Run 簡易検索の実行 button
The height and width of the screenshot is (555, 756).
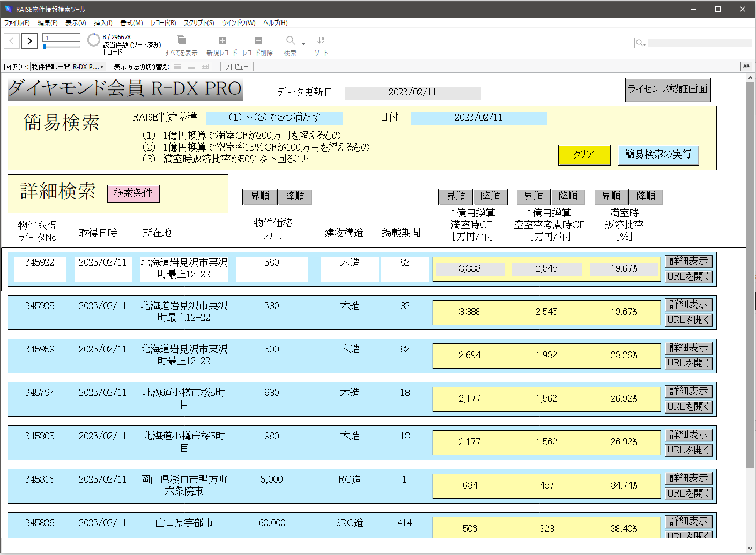coord(658,155)
